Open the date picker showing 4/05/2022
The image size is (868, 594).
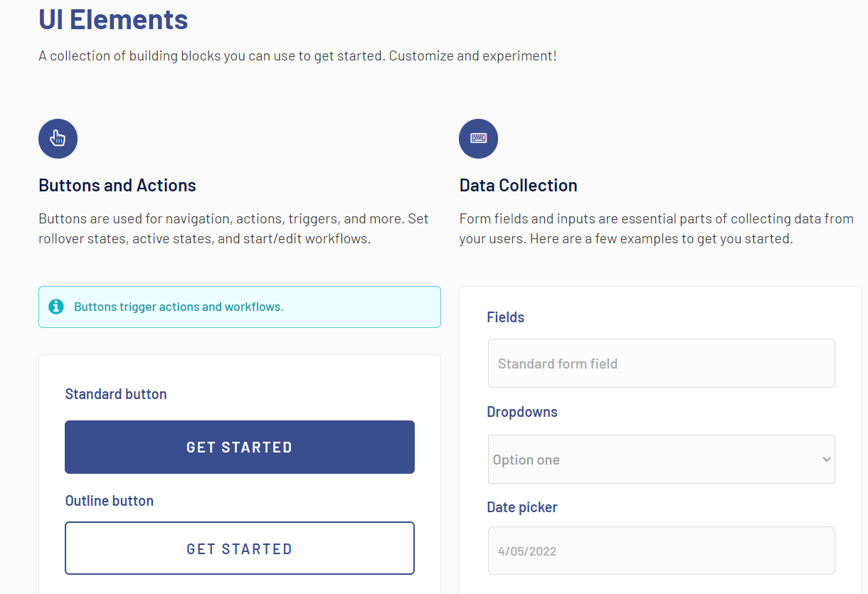(661, 551)
